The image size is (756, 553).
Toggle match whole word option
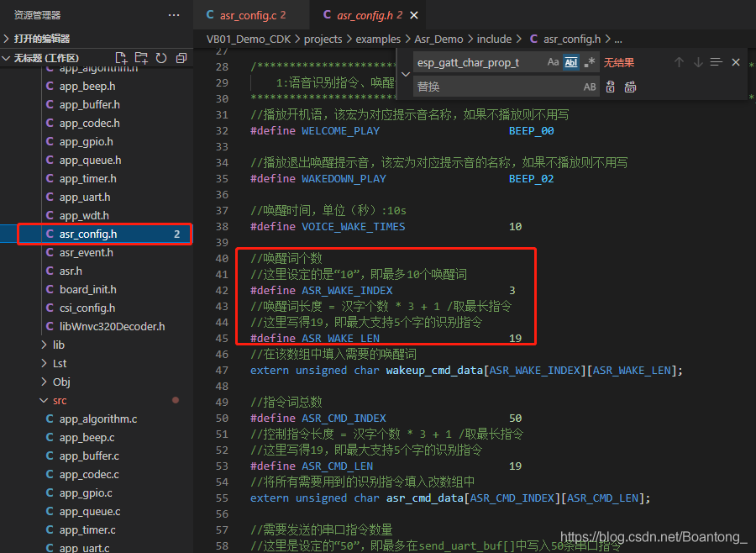click(571, 62)
